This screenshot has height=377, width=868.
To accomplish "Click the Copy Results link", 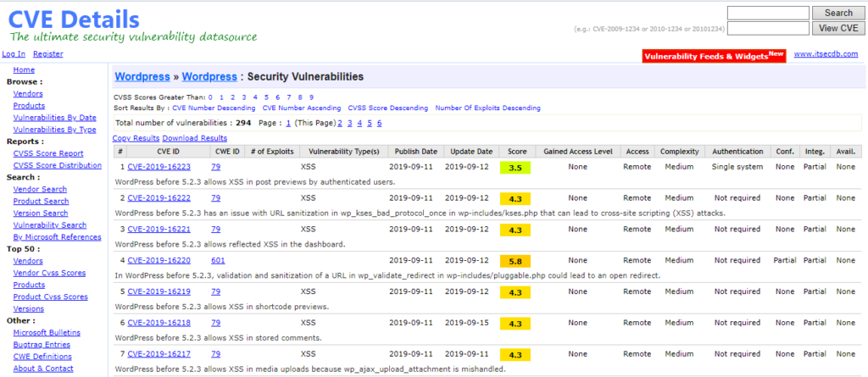I will [136, 138].
